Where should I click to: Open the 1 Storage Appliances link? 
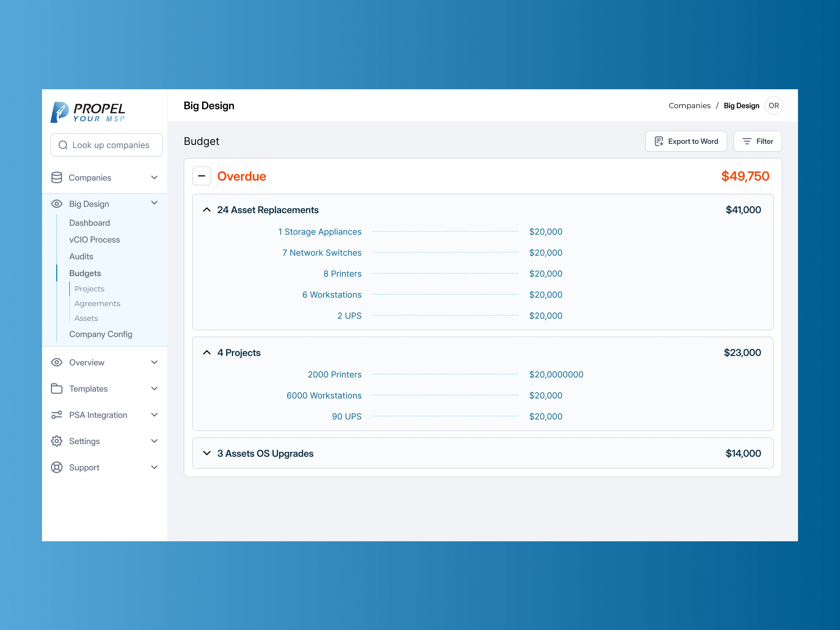320,232
